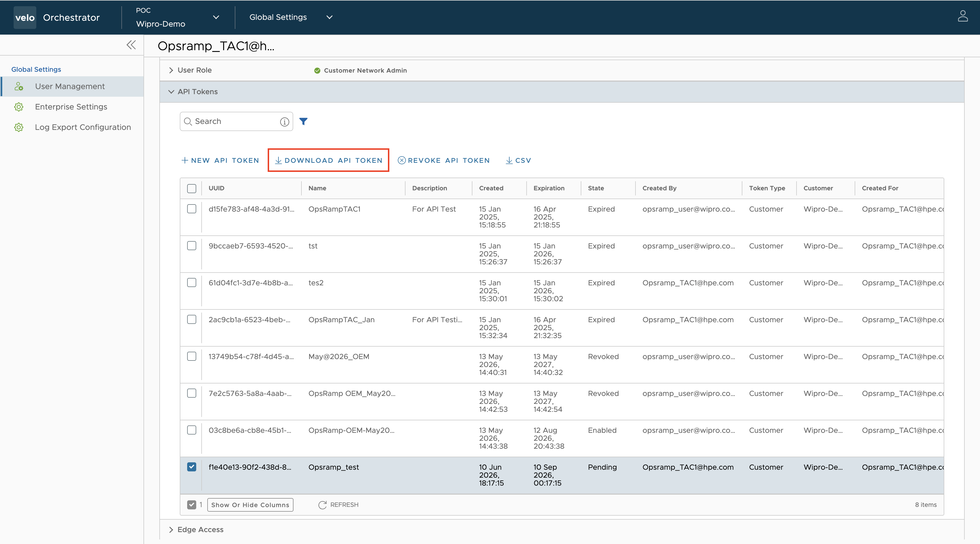The width and height of the screenshot is (980, 544).
Task: Select the OpsRampTAC1 token row checkbox
Action: tap(192, 209)
